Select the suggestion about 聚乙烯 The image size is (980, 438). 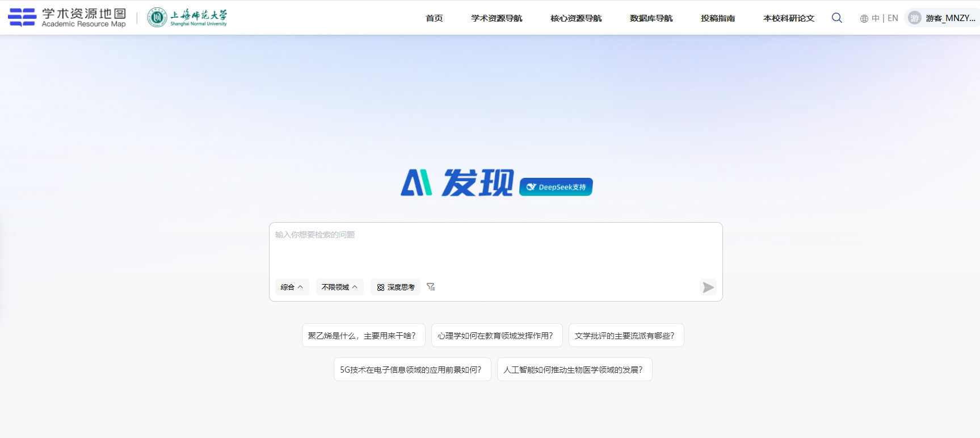tap(363, 336)
